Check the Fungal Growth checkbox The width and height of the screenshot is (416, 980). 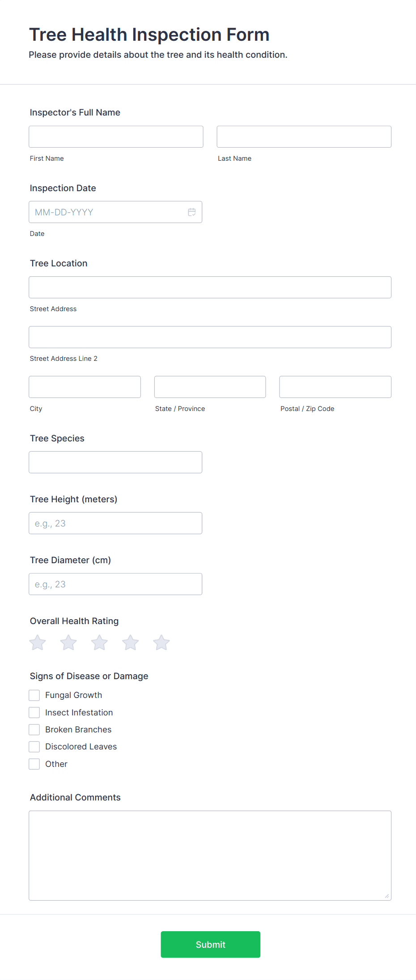pos(34,695)
